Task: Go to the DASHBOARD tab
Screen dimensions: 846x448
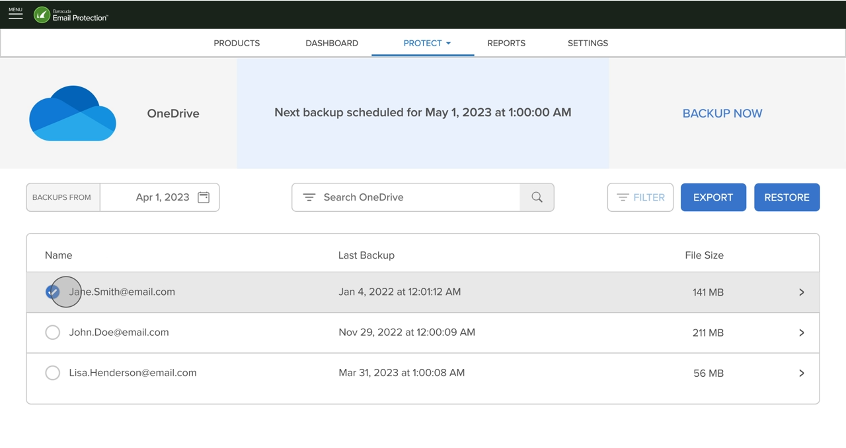Action: (331, 43)
